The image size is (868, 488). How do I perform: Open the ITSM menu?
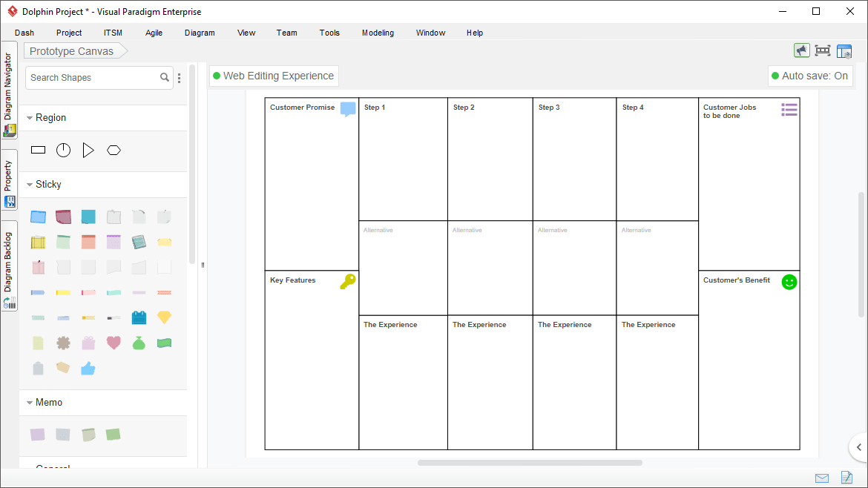pyautogui.click(x=113, y=33)
